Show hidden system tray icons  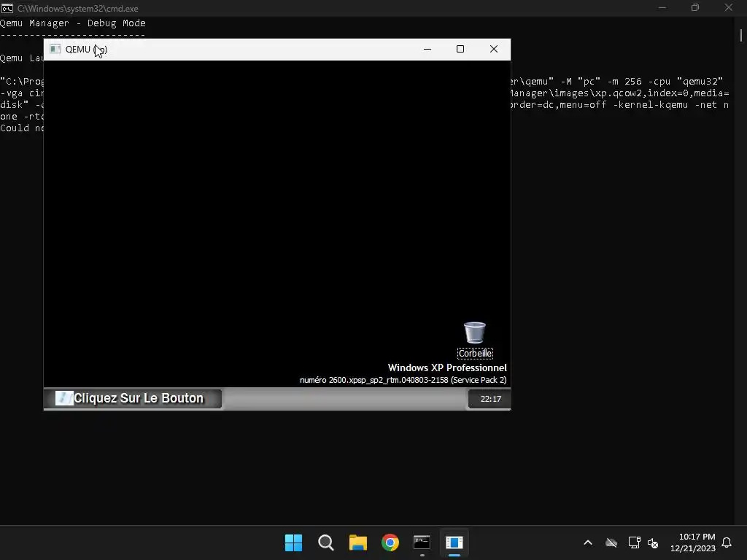588,542
